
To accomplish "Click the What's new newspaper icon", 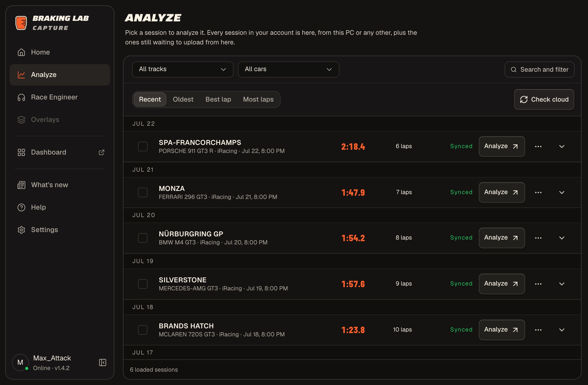I will coord(21,185).
